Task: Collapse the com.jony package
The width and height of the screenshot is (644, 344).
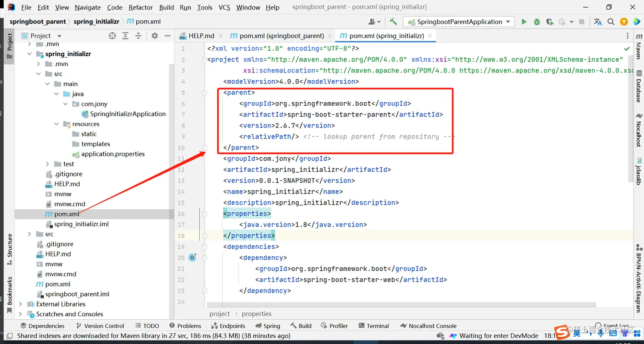Action: point(65,104)
